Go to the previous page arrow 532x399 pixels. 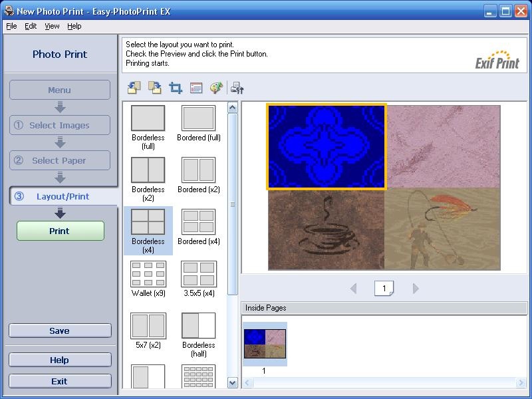354,288
